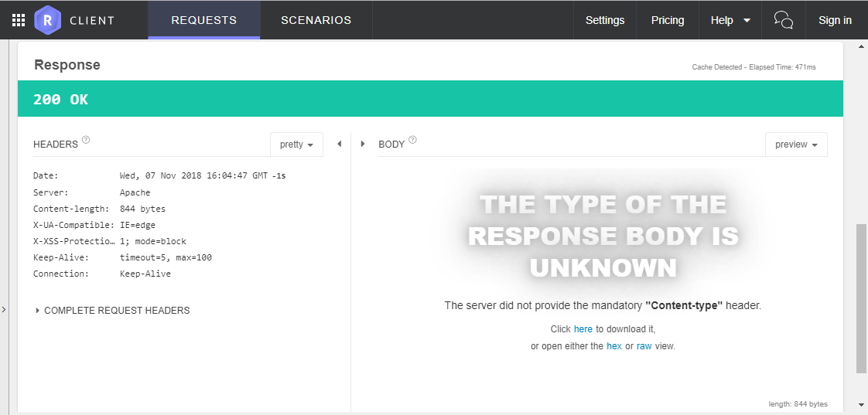Click the vertical scrollbar thumb
This screenshot has width=868, height=415.
pos(861,298)
